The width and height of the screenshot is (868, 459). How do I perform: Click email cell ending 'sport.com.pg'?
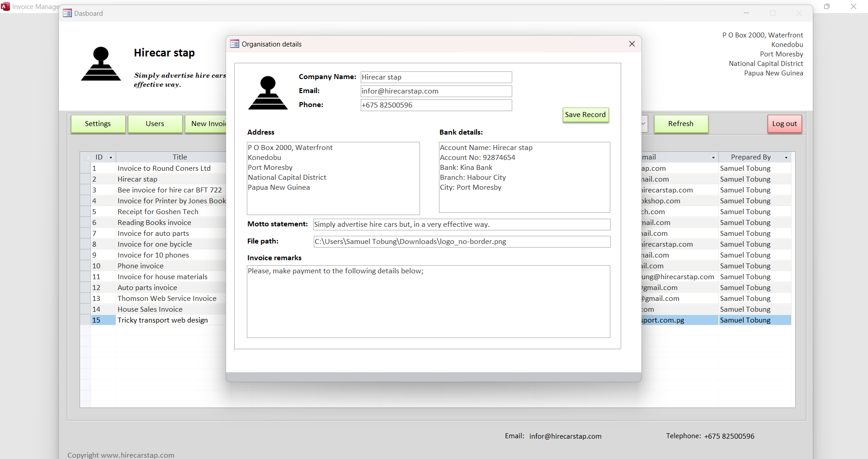pyautogui.click(x=679, y=320)
